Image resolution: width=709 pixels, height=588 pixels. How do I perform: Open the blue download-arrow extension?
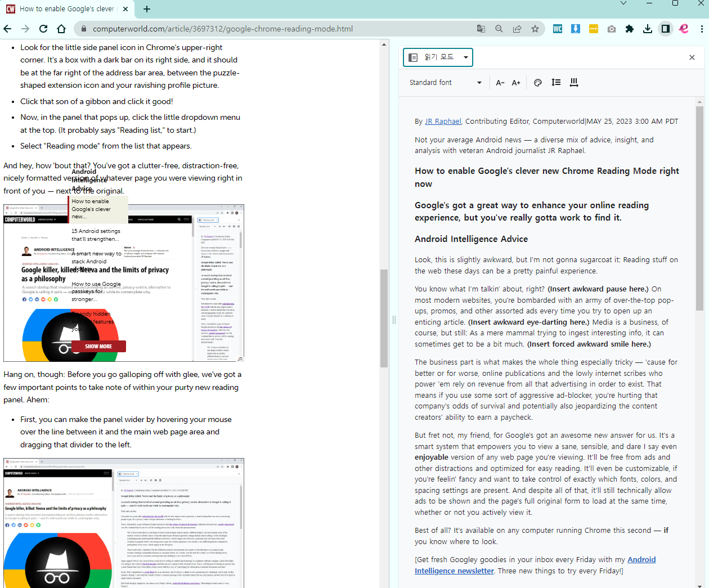pos(576,29)
